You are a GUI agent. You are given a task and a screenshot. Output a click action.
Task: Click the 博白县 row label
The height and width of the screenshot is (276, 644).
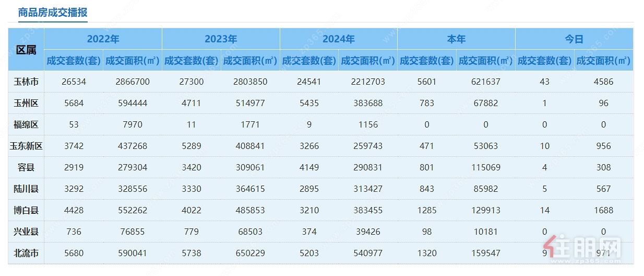[x=26, y=210]
